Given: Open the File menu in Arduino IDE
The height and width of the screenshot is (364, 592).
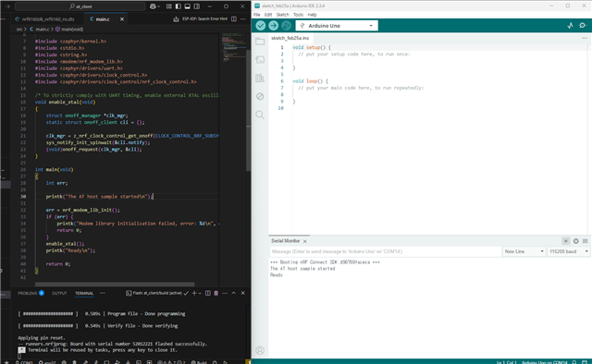Looking at the screenshot, I should [x=257, y=15].
